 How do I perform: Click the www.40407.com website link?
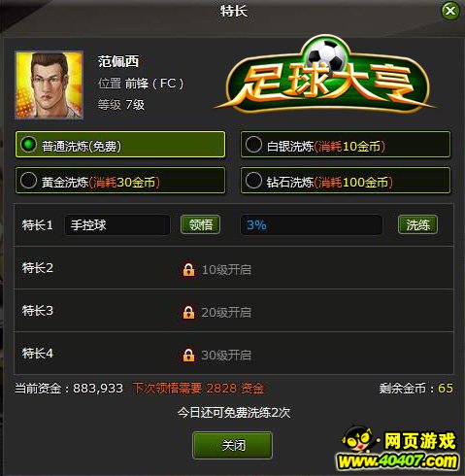398,461
